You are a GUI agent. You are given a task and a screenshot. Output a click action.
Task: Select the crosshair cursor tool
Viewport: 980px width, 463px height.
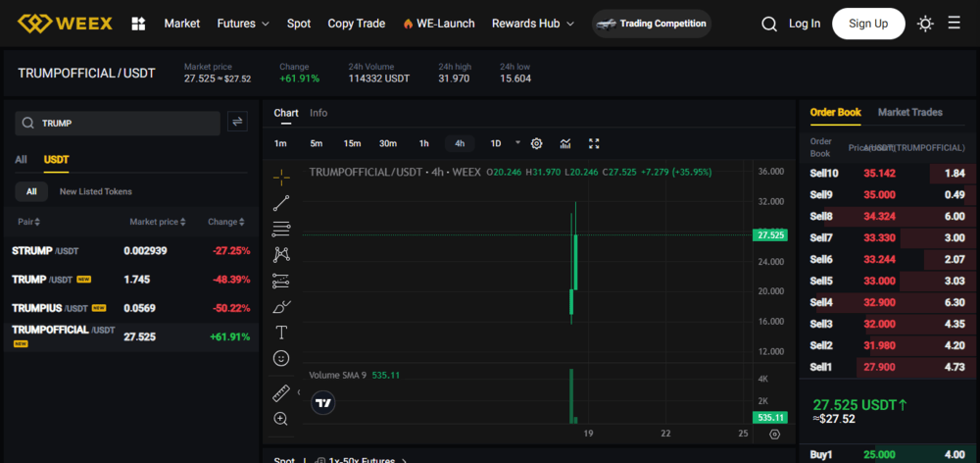[x=281, y=178]
